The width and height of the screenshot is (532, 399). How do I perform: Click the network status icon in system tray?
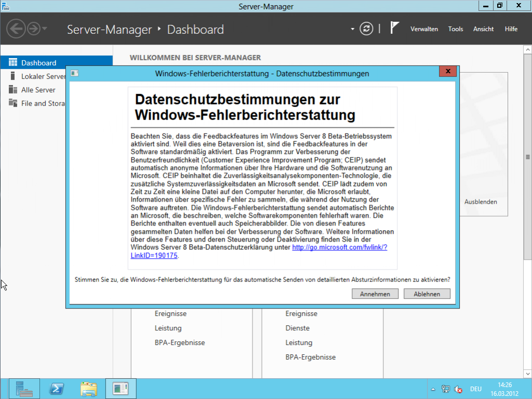(x=446, y=389)
